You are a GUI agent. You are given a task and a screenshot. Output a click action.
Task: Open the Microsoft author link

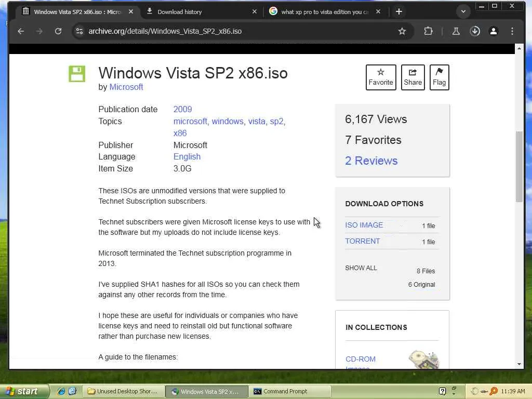point(126,87)
